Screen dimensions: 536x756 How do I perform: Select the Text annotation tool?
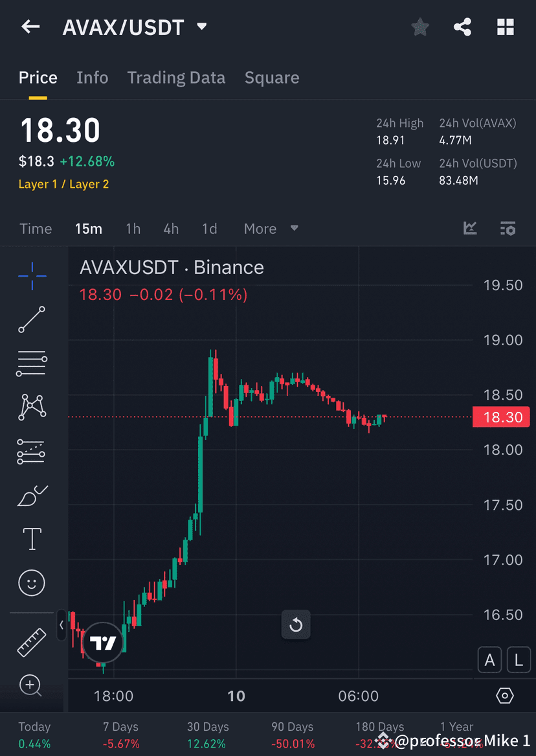point(32,538)
